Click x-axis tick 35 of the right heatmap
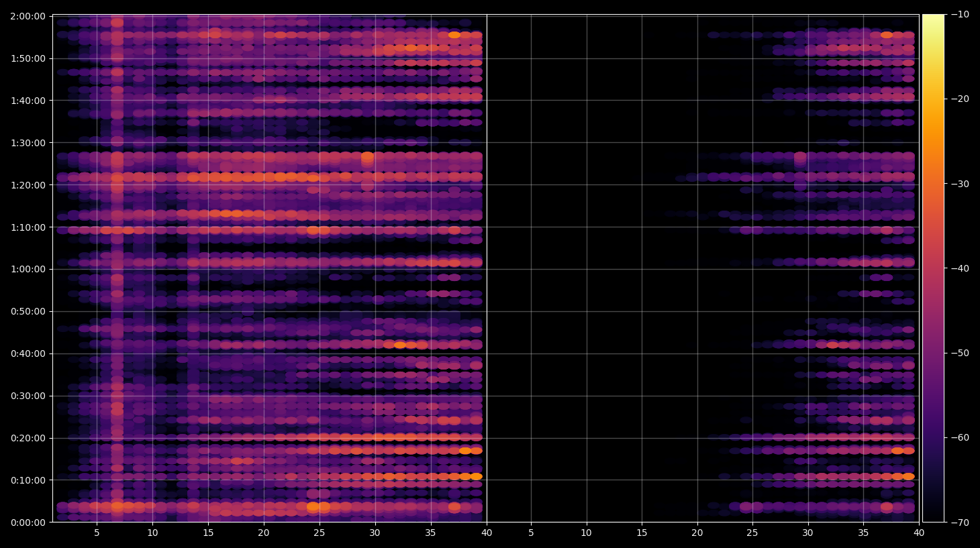 [863, 533]
